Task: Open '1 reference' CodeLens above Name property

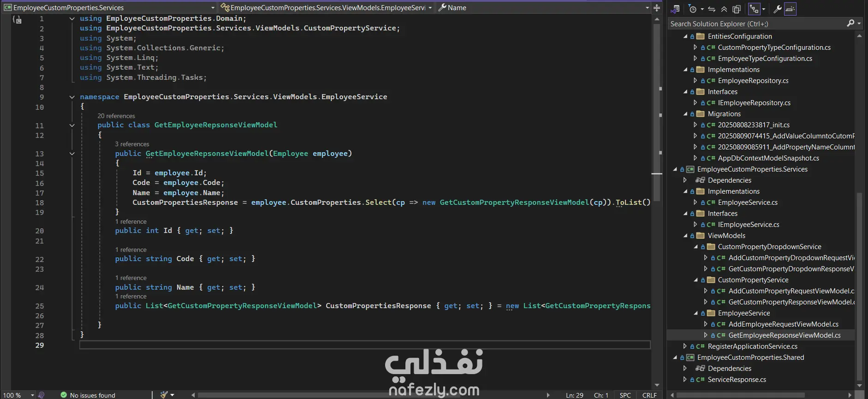Action: pyautogui.click(x=131, y=278)
